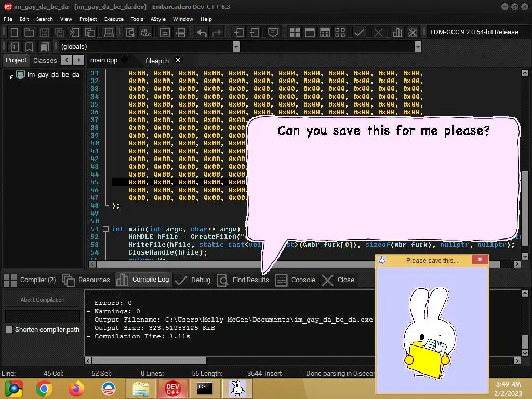Click the Abort Compilation button
Screen dimensions: 532x399
43,300
